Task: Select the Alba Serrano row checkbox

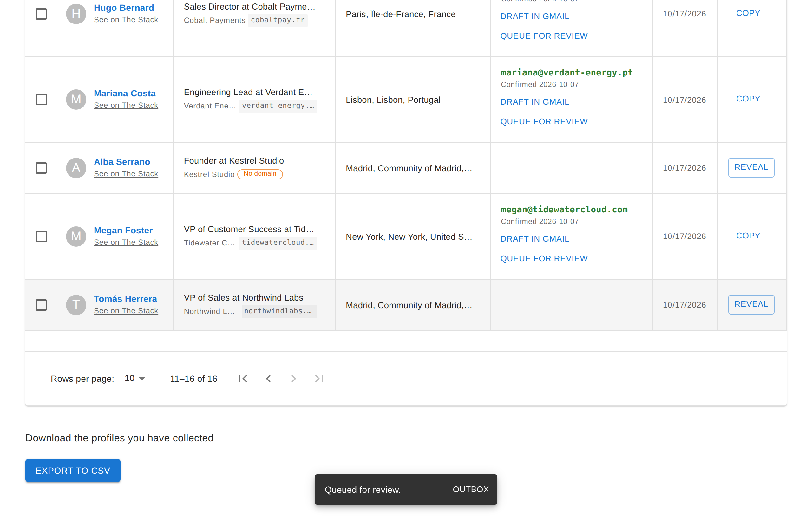Action: (41, 168)
